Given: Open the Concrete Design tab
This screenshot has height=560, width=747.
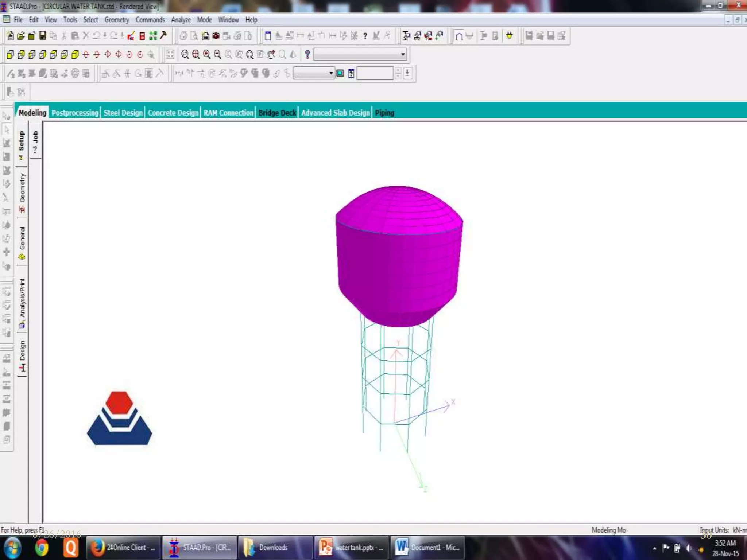Looking at the screenshot, I should click(x=173, y=113).
